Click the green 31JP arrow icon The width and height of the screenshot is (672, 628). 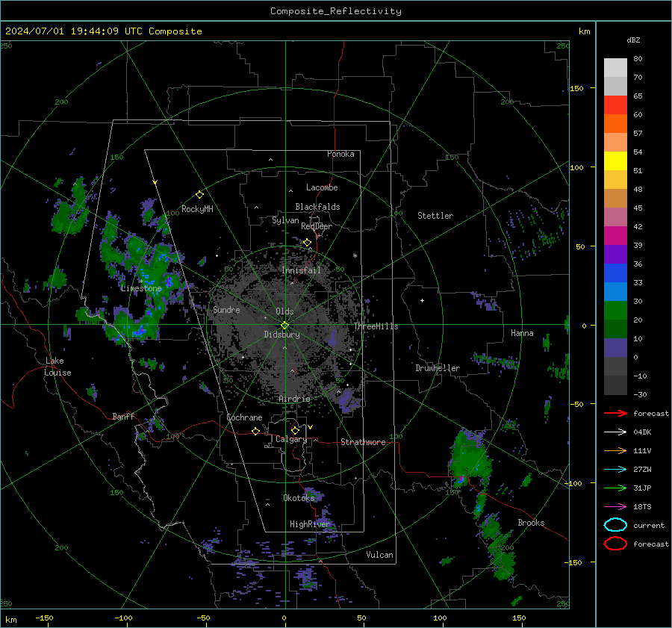pos(615,488)
